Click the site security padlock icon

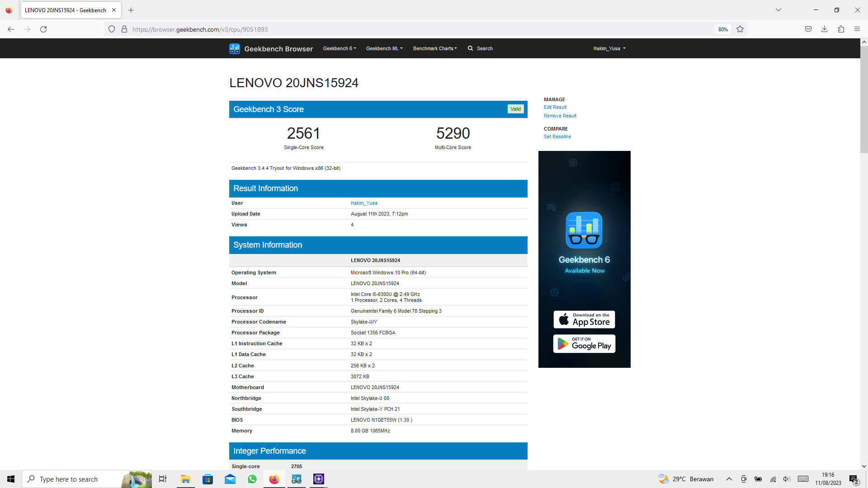124,29
